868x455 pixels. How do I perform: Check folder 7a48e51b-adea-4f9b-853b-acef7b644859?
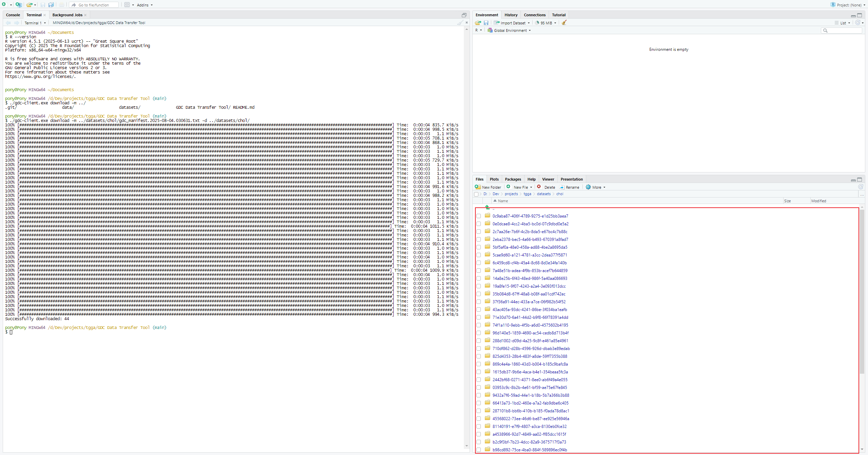478,270
